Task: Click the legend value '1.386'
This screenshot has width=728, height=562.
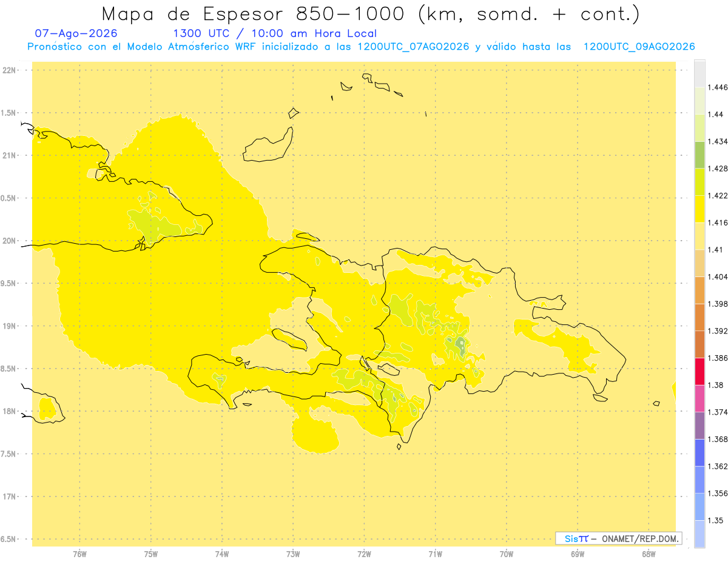Action: tap(718, 358)
